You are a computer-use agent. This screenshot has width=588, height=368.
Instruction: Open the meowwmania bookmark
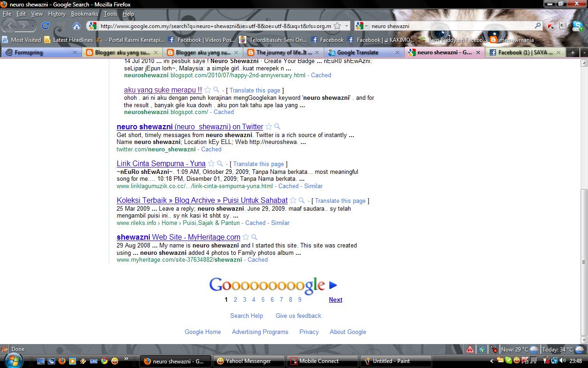coord(512,40)
